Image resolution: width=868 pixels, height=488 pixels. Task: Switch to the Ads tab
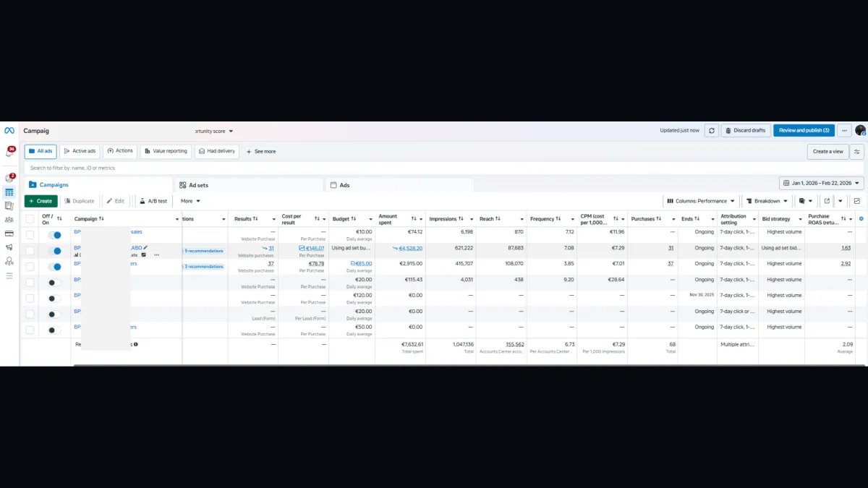coord(400,185)
